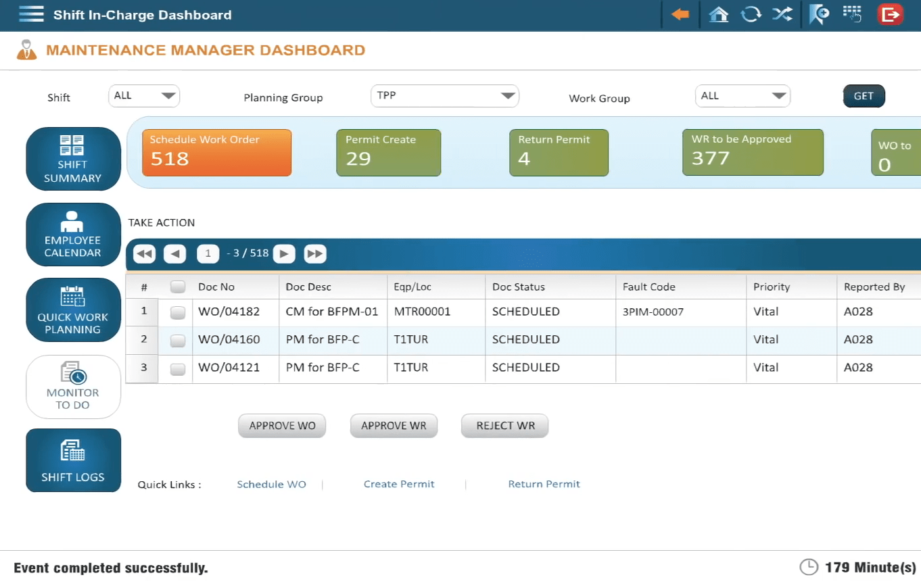Select checkbox for WO/04182 row
Viewport: 921px width, 588px height.
177,312
